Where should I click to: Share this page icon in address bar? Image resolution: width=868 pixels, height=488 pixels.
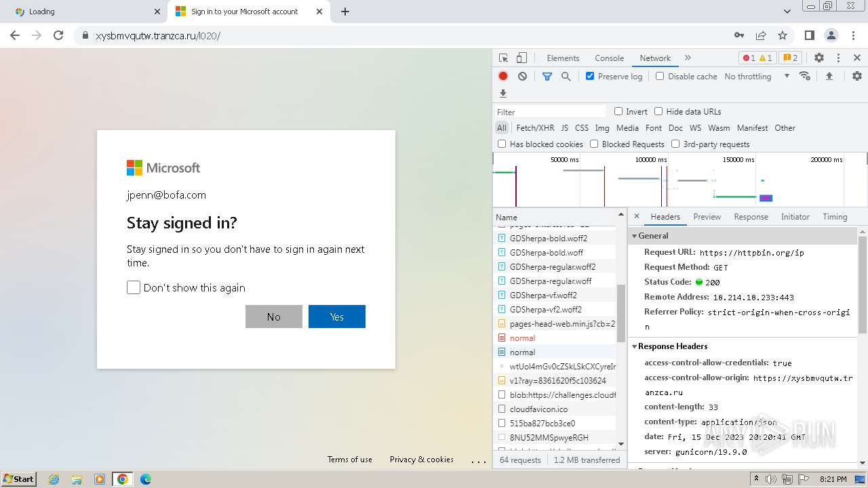point(761,36)
